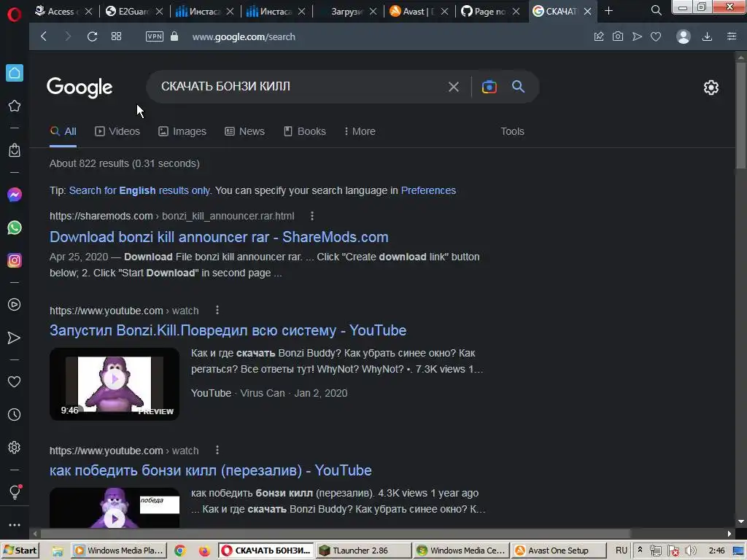Open History clock in sidebar

(15, 414)
